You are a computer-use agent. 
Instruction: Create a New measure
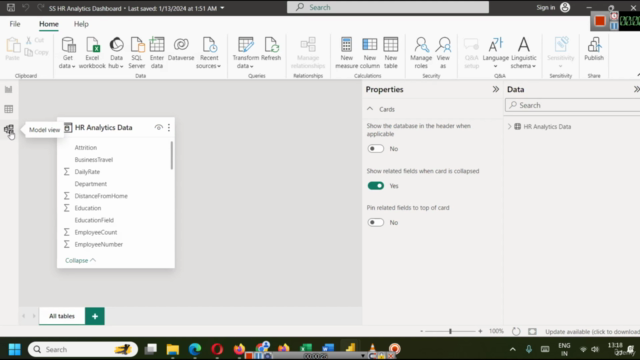pyautogui.click(x=347, y=53)
